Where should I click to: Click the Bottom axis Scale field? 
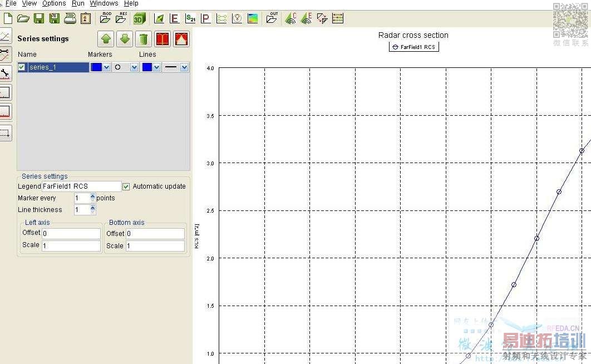155,245
